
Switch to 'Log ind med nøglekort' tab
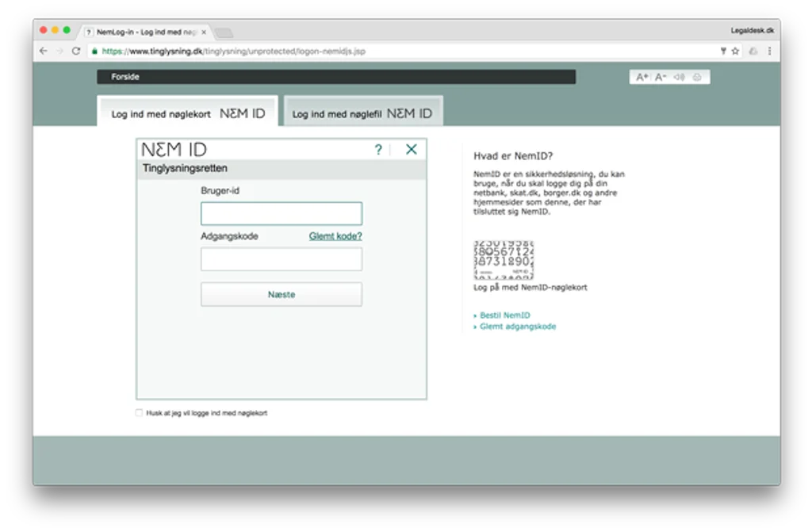[x=187, y=111]
